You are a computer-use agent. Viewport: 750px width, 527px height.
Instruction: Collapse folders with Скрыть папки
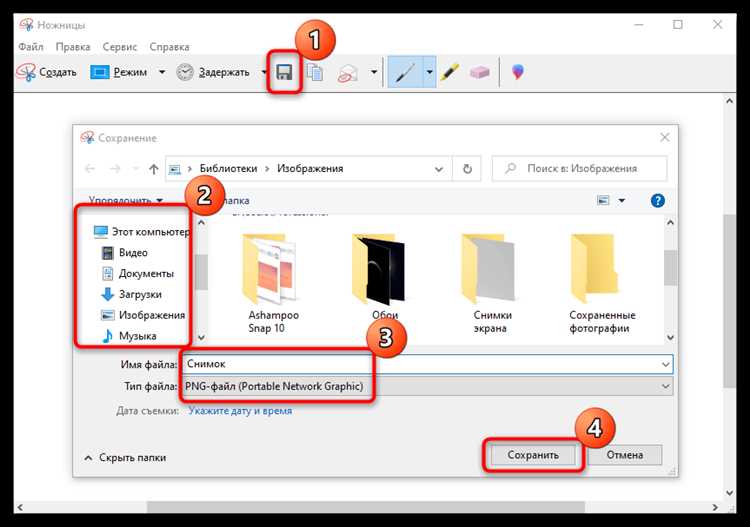pos(125,457)
